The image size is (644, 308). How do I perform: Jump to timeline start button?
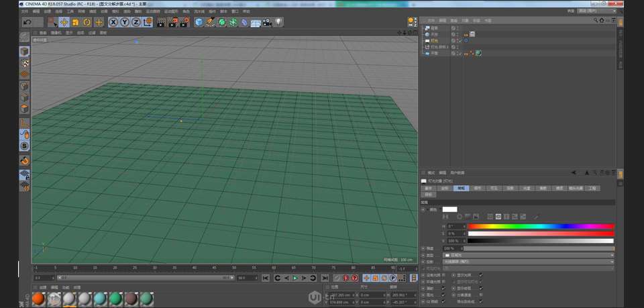266,278
